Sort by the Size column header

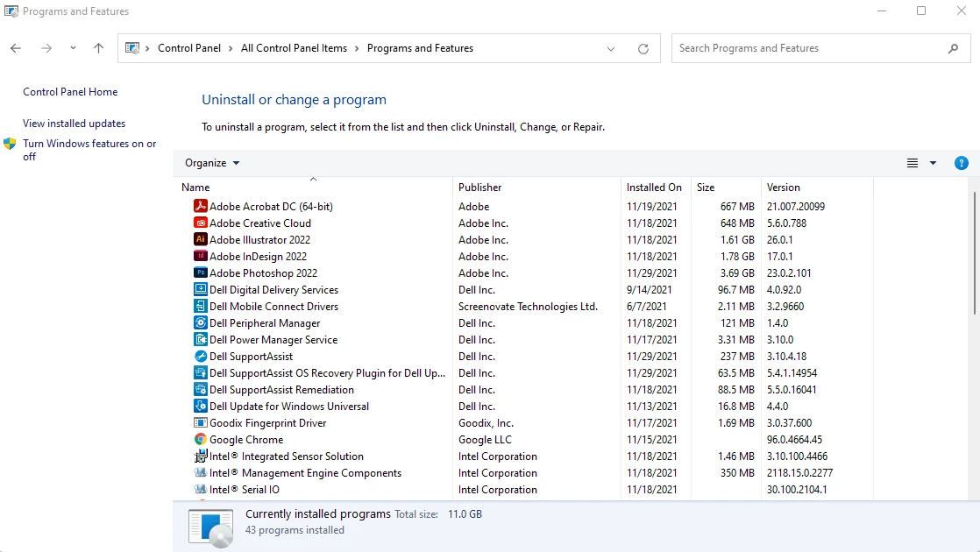(x=727, y=187)
